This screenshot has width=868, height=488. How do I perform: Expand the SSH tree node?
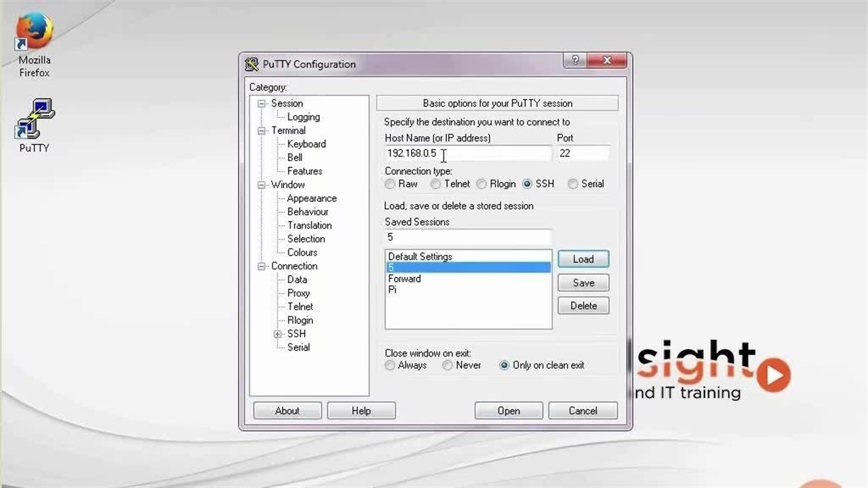coord(277,334)
